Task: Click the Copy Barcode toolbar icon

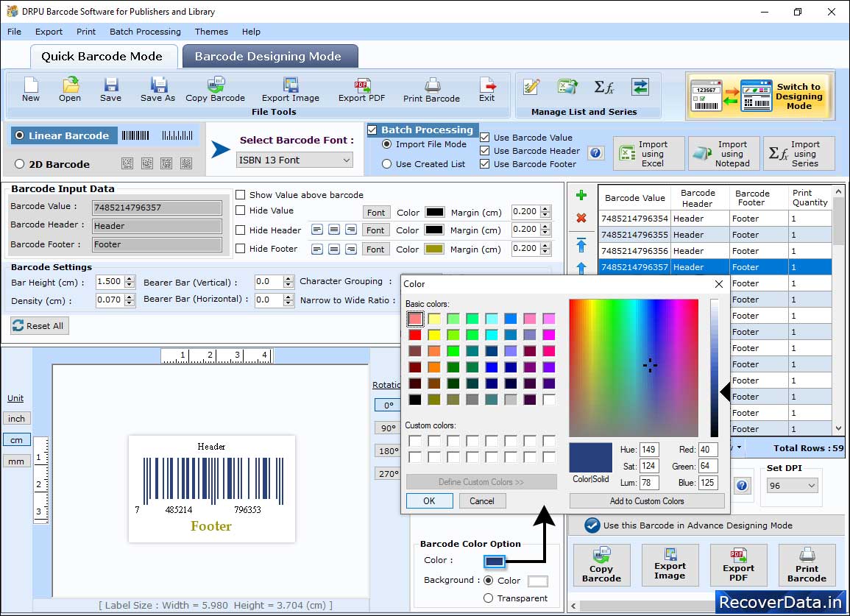Action: coord(215,90)
